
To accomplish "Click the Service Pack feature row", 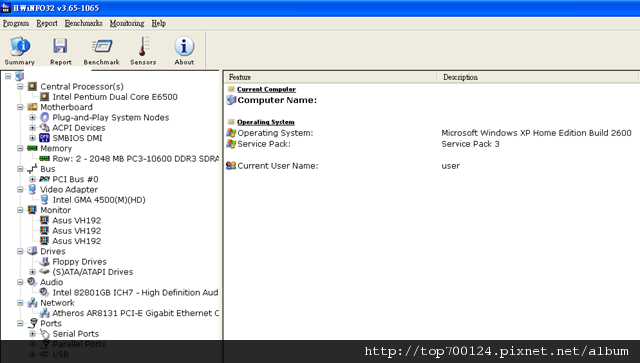I will [x=264, y=144].
